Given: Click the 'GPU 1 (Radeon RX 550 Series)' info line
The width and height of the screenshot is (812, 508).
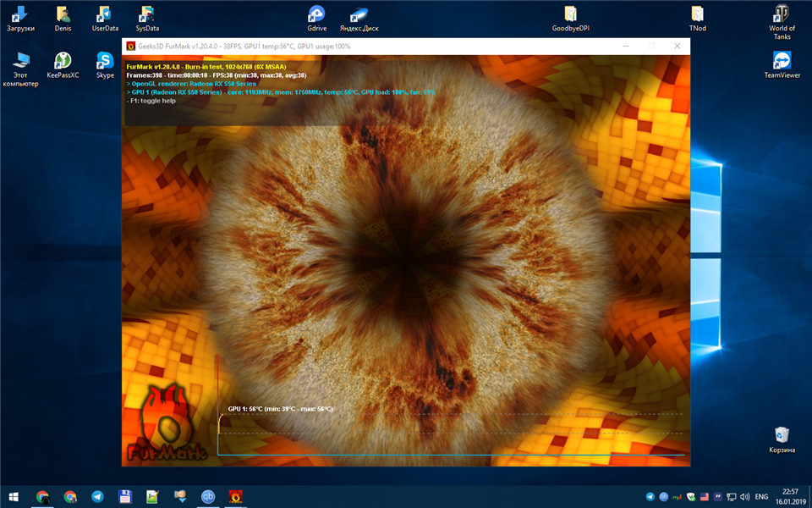Looking at the screenshot, I should click(x=281, y=92).
